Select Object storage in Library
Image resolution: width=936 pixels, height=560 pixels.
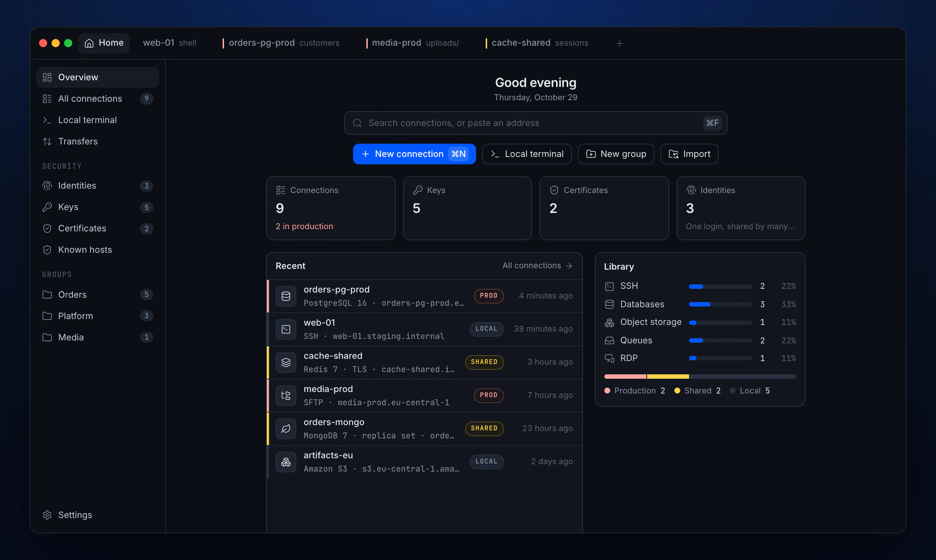pos(700,322)
